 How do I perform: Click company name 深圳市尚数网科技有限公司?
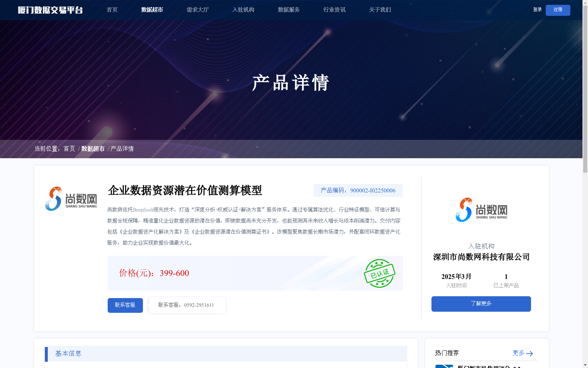click(481, 257)
